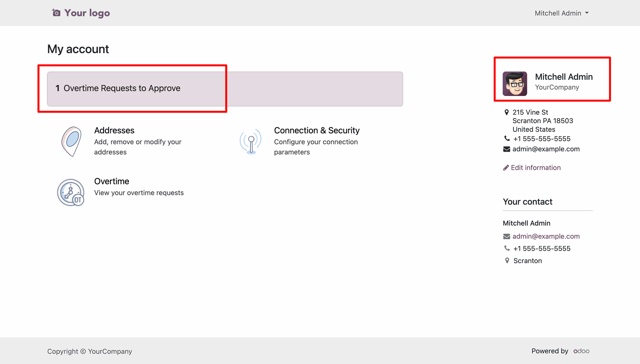Screen dimensions: 640x364
Task: View your overtime requests link
Action: click(x=139, y=193)
